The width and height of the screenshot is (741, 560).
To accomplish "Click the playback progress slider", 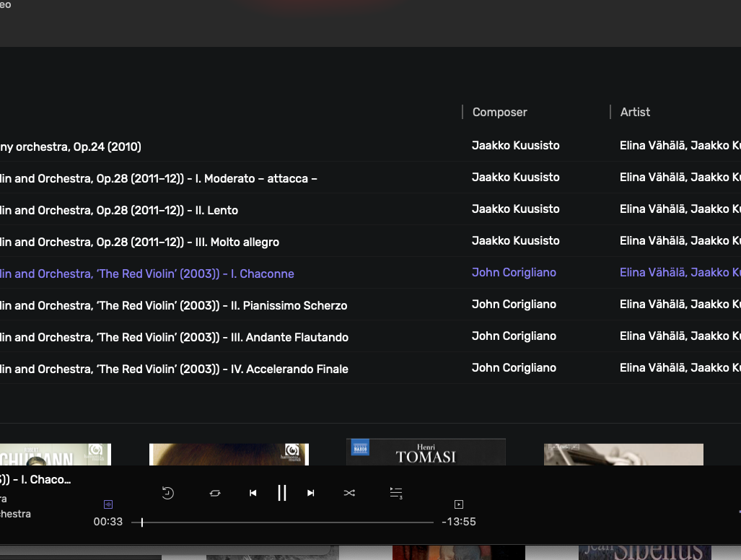I will [x=289, y=522].
